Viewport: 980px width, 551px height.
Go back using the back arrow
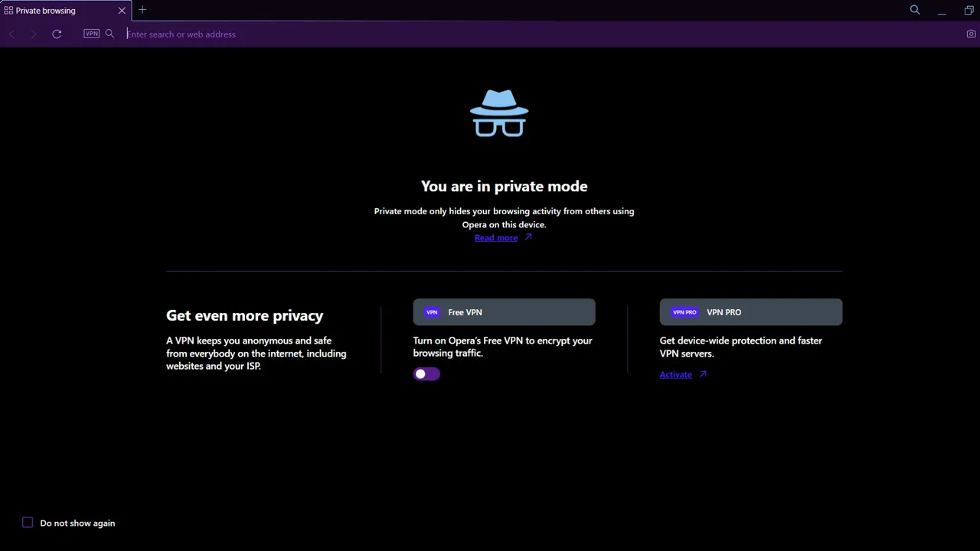point(11,34)
